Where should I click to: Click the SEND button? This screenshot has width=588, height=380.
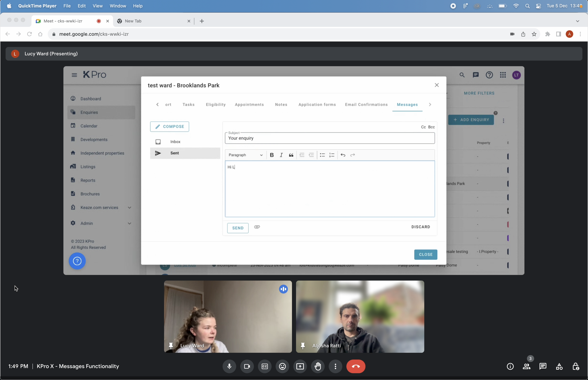coord(237,228)
